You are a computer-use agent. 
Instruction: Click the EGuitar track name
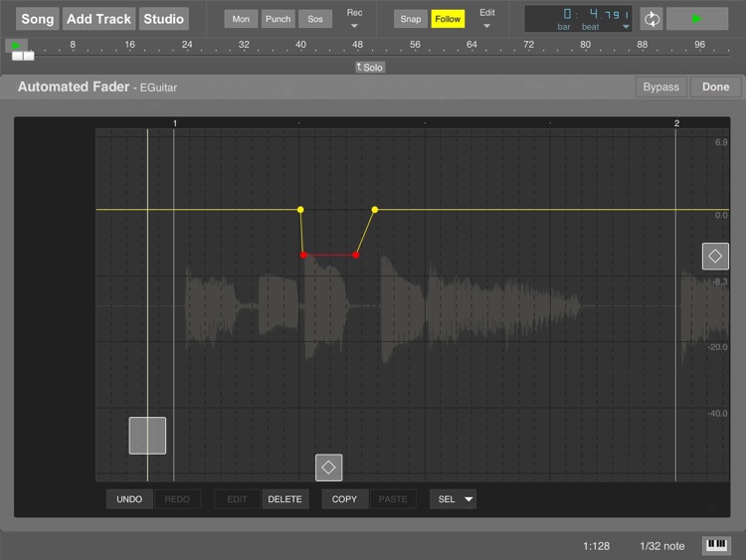tap(158, 88)
